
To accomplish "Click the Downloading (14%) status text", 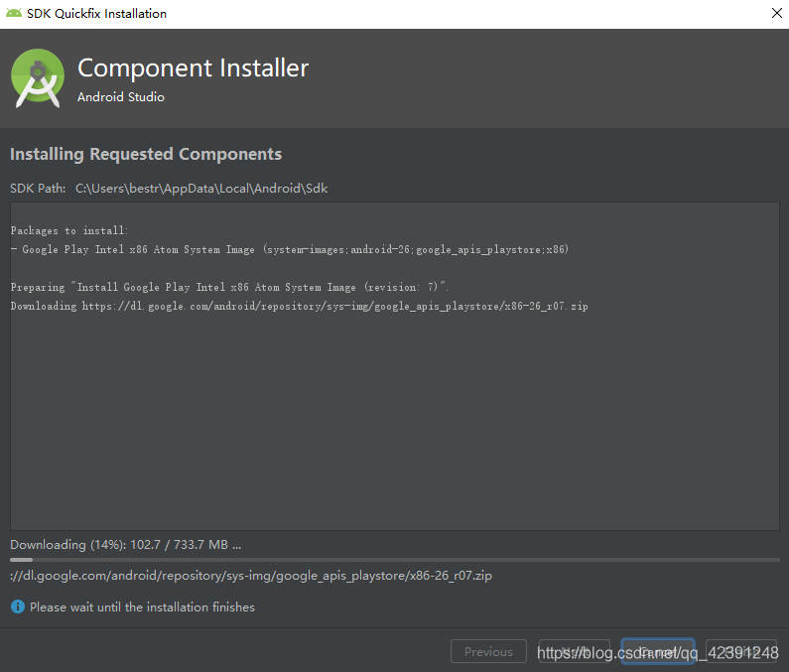I will pos(125,544).
